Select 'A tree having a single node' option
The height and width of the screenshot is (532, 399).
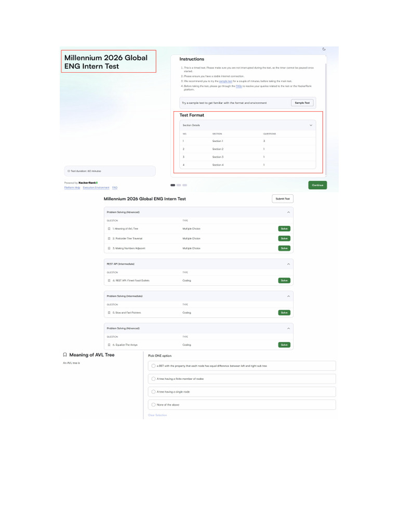tap(242, 392)
